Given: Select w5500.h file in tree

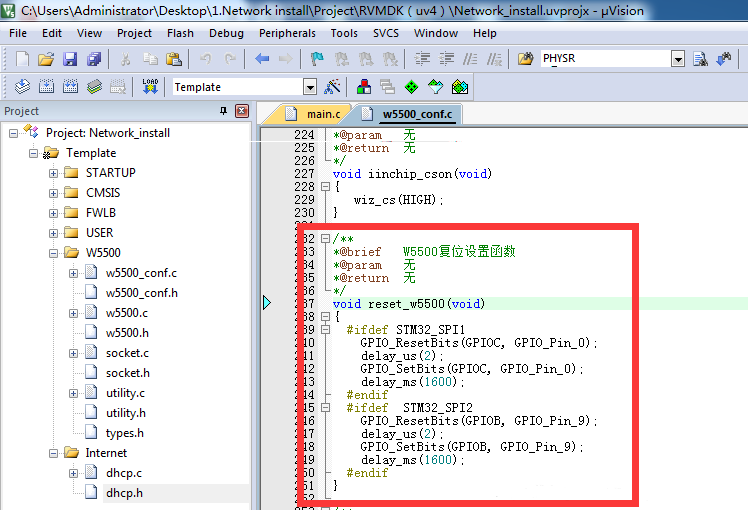Looking at the screenshot, I should point(127,333).
